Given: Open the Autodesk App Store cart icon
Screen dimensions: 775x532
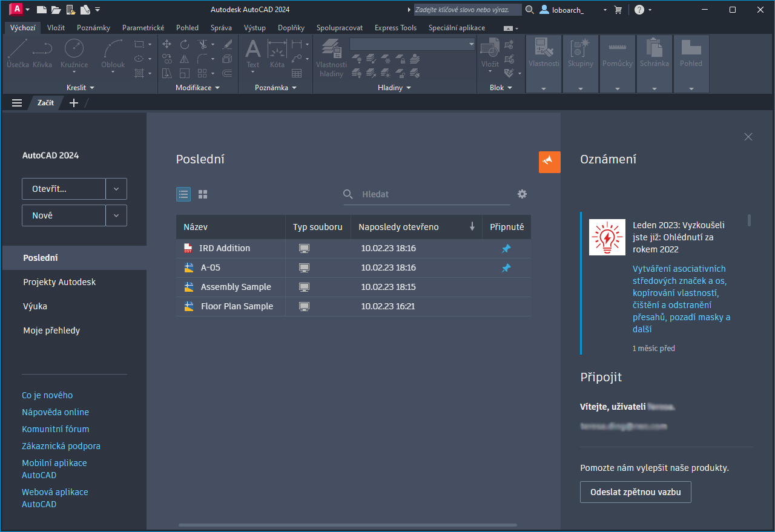Looking at the screenshot, I should coord(618,10).
